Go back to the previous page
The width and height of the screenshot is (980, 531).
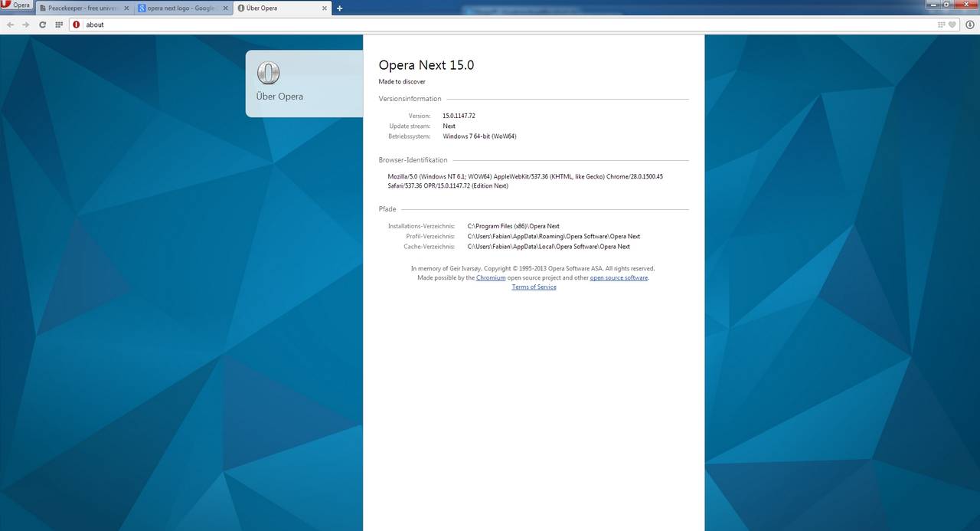coord(10,25)
